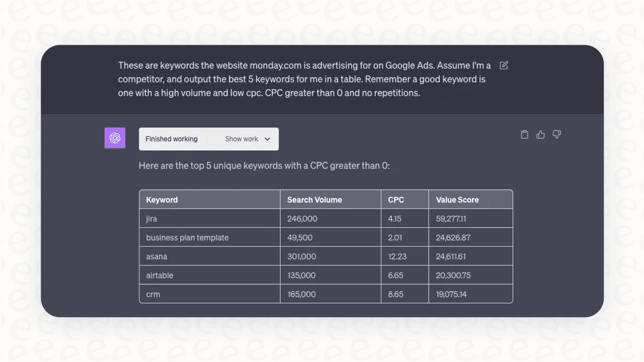Viewport: 644px width, 362px height.
Task: Click asana's search volume of 301,000
Action: click(301, 256)
